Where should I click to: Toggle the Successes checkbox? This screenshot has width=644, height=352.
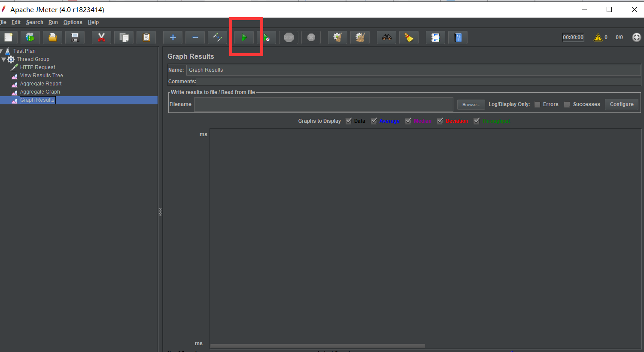click(x=567, y=104)
